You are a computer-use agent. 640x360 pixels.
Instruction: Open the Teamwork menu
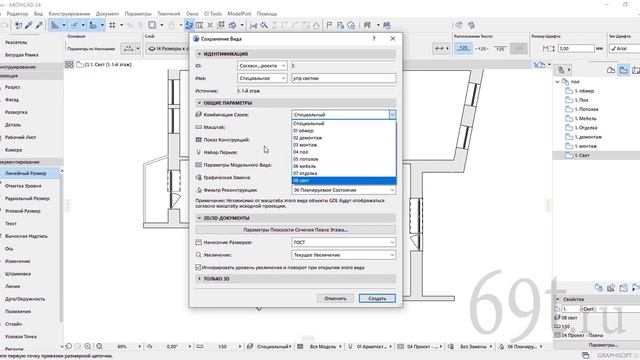tap(169, 13)
